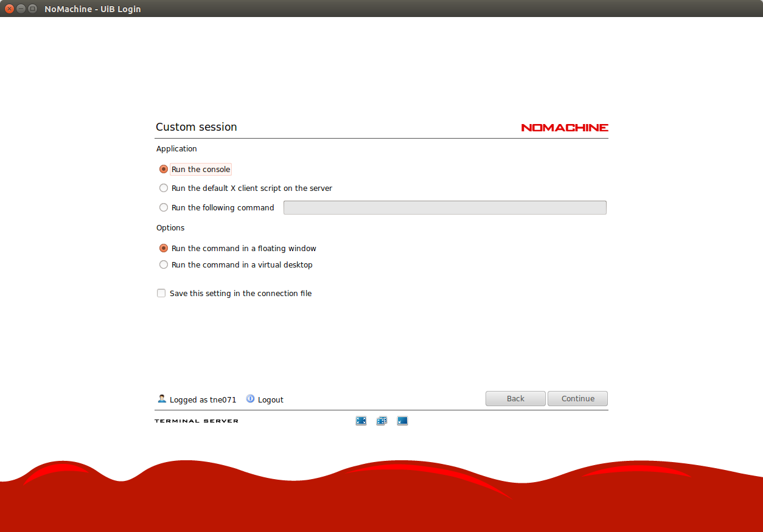Viewport: 763px width, 532px height.
Task: Choose Run the default X client script
Action: click(164, 188)
